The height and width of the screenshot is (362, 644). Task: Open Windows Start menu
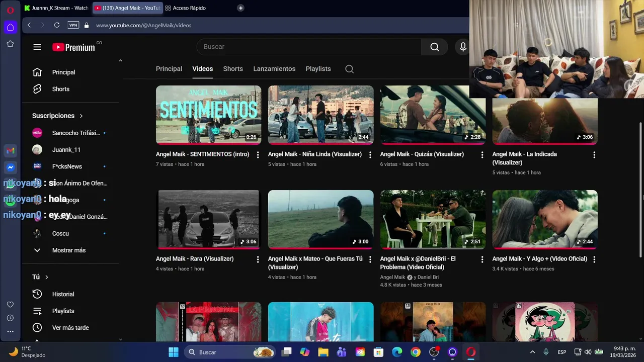click(173, 352)
